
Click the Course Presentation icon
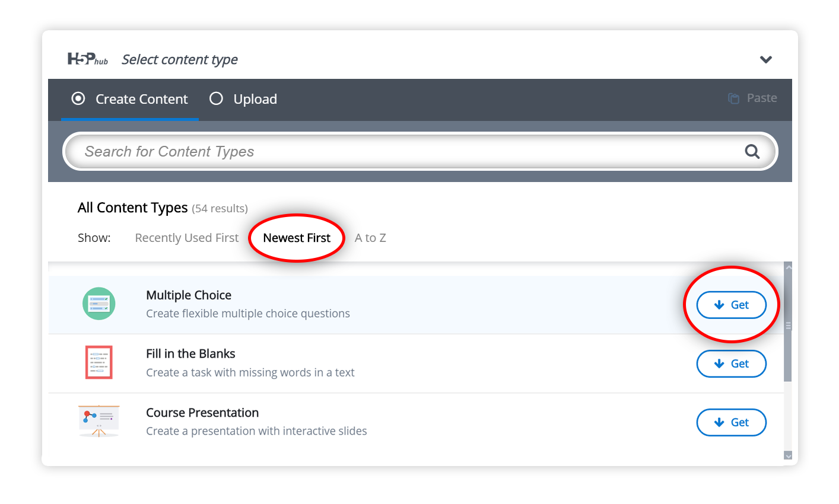98,421
